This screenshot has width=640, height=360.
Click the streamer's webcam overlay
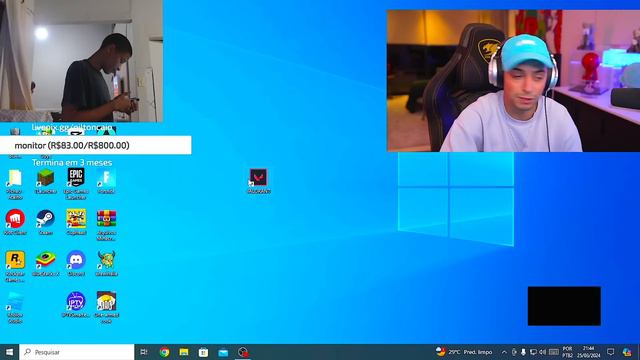513,81
